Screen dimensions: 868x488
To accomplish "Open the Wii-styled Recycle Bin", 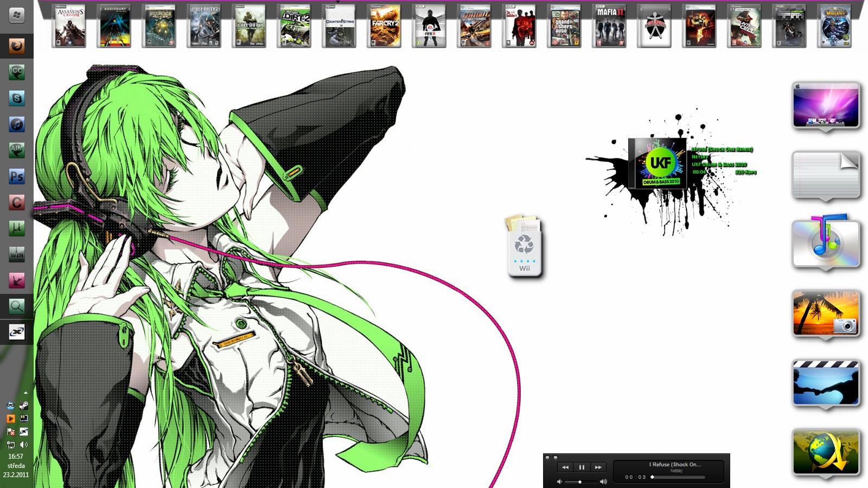I will (525, 247).
